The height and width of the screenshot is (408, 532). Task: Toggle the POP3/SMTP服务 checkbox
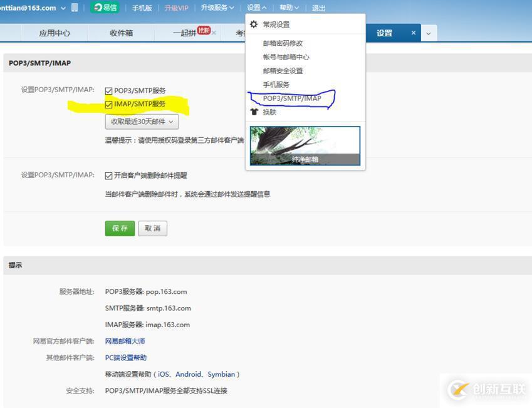(108, 90)
